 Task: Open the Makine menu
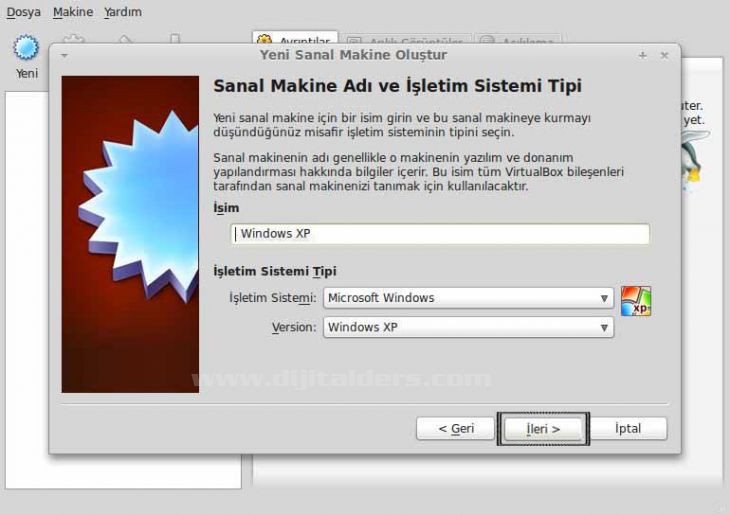click(73, 12)
